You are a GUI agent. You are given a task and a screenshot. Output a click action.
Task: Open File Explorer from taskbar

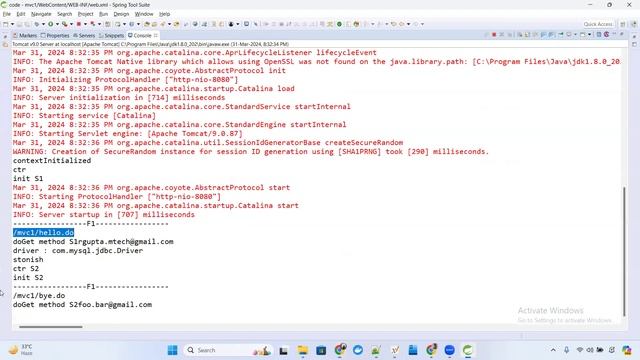pyautogui.click(x=302, y=350)
